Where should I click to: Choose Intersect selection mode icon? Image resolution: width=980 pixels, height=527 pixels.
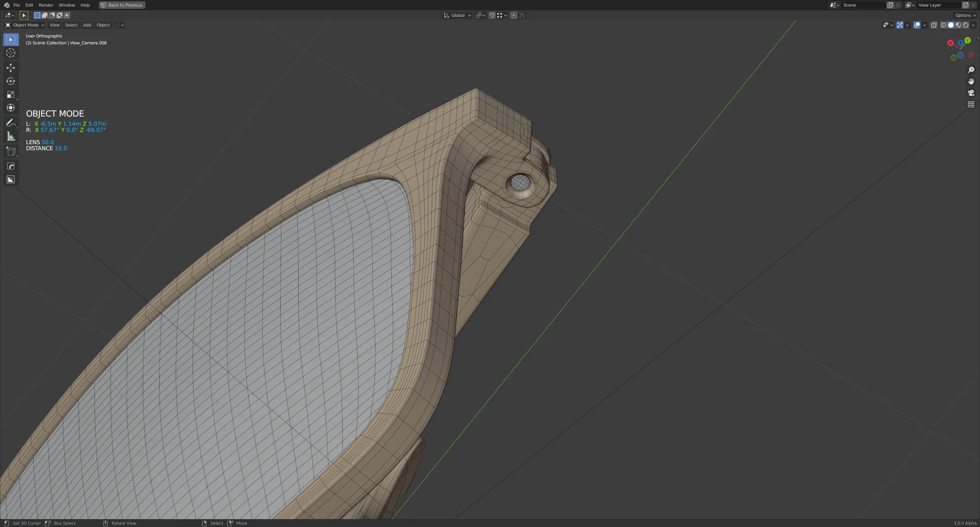pos(67,15)
